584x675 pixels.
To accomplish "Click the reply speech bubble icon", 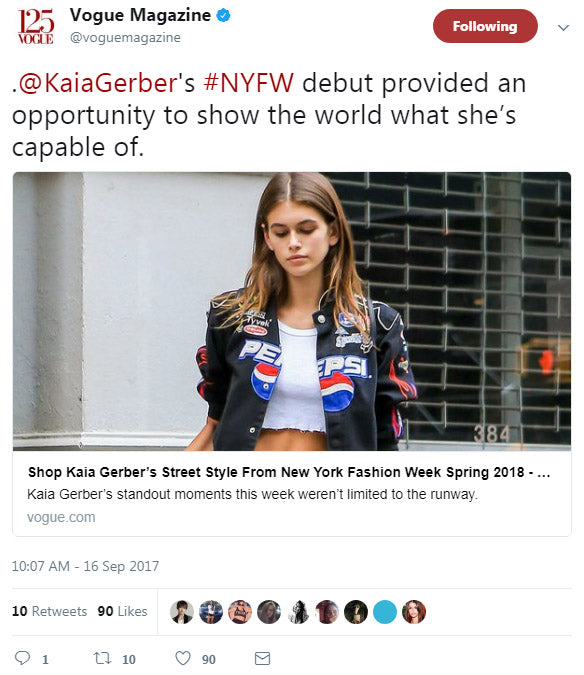I will [x=22, y=658].
